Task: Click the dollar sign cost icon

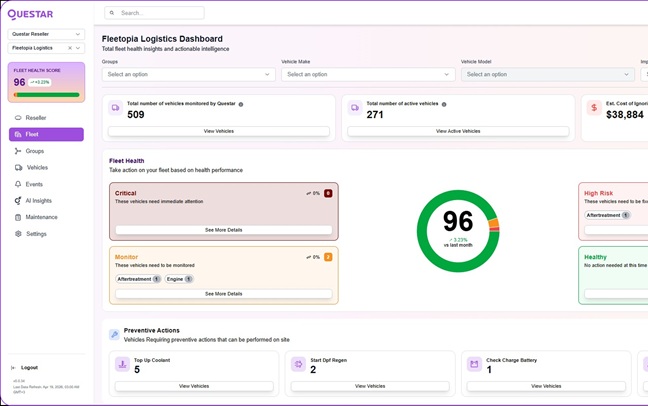Action: (x=594, y=108)
